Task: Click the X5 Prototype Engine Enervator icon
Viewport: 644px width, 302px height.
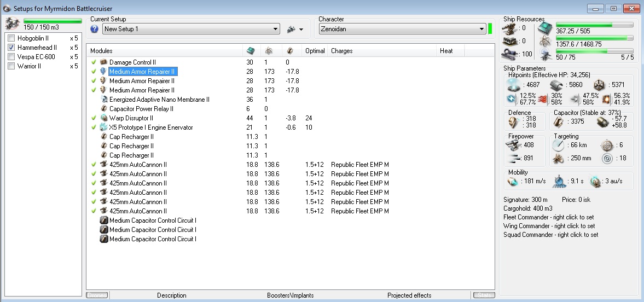Action: (103, 127)
